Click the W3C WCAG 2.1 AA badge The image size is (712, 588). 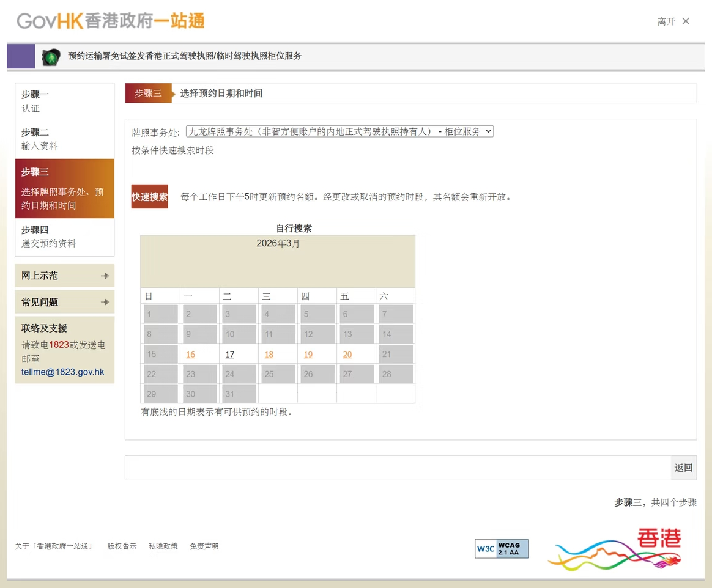click(501, 548)
